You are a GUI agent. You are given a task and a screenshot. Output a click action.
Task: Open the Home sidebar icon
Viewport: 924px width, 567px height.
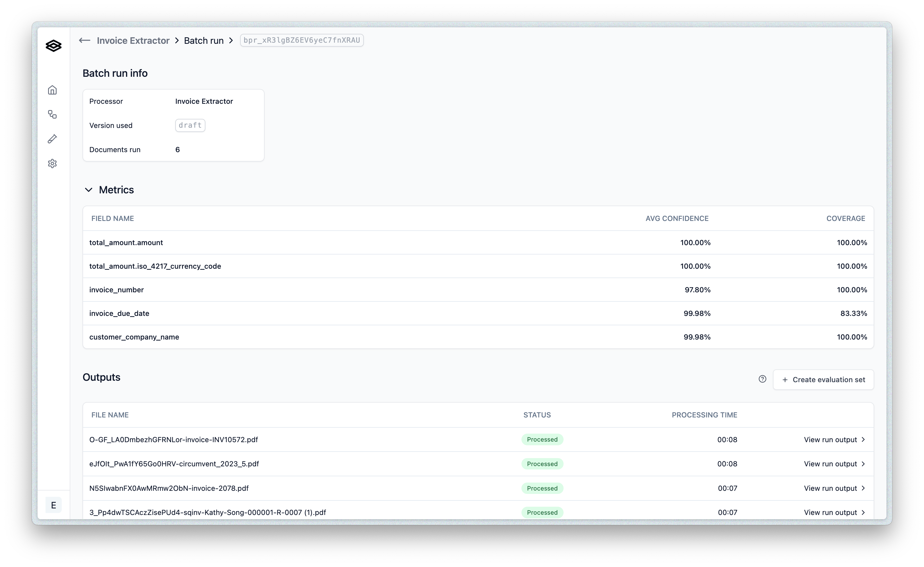pyautogui.click(x=52, y=90)
